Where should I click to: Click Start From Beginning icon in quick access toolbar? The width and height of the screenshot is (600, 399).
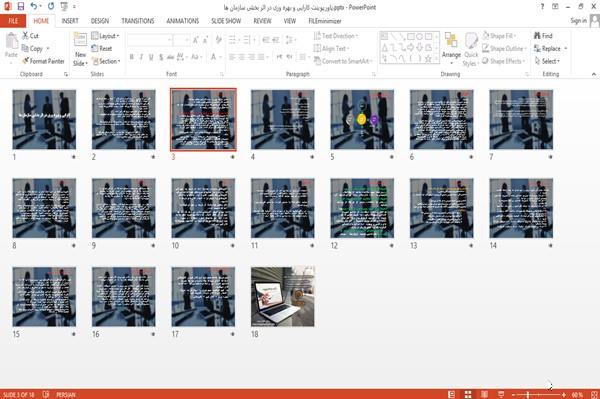click(x=64, y=7)
